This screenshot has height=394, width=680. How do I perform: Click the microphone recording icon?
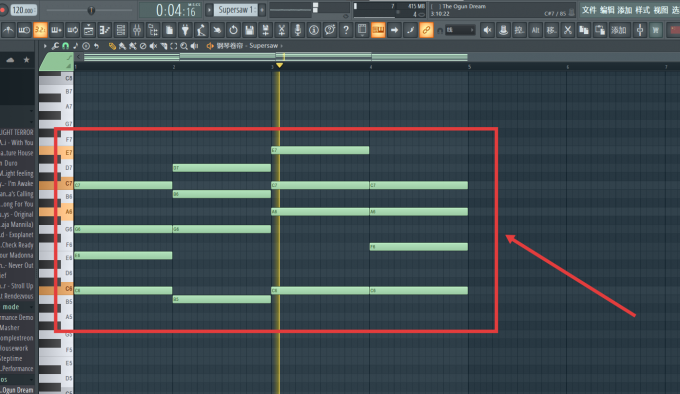coord(298,30)
